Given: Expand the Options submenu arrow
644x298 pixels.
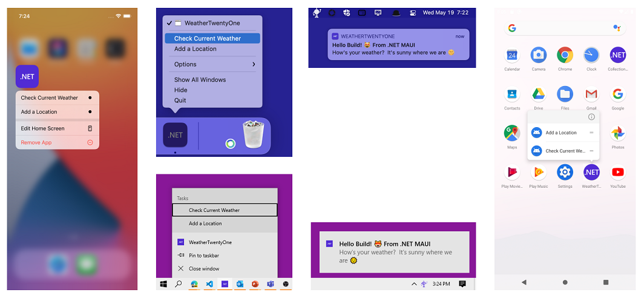Looking at the screenshot, I should (x=254, y=64).
